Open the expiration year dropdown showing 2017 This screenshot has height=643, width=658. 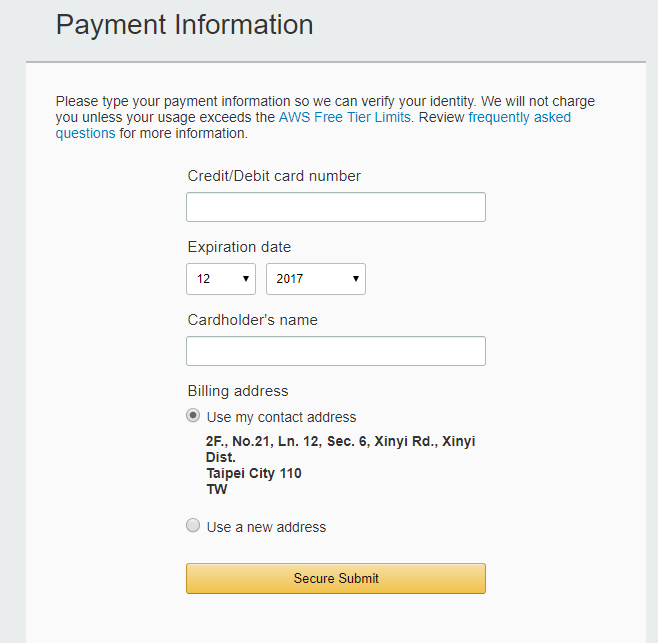[x=315, y=279]
